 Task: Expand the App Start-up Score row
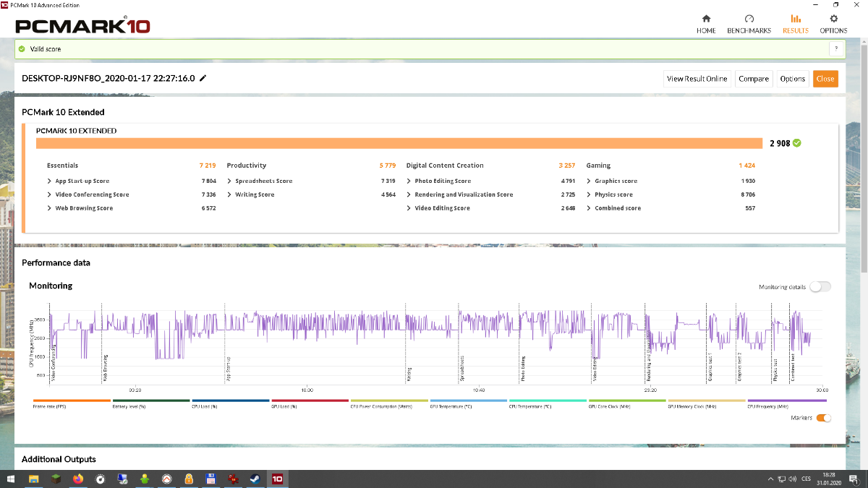[82, 181]
